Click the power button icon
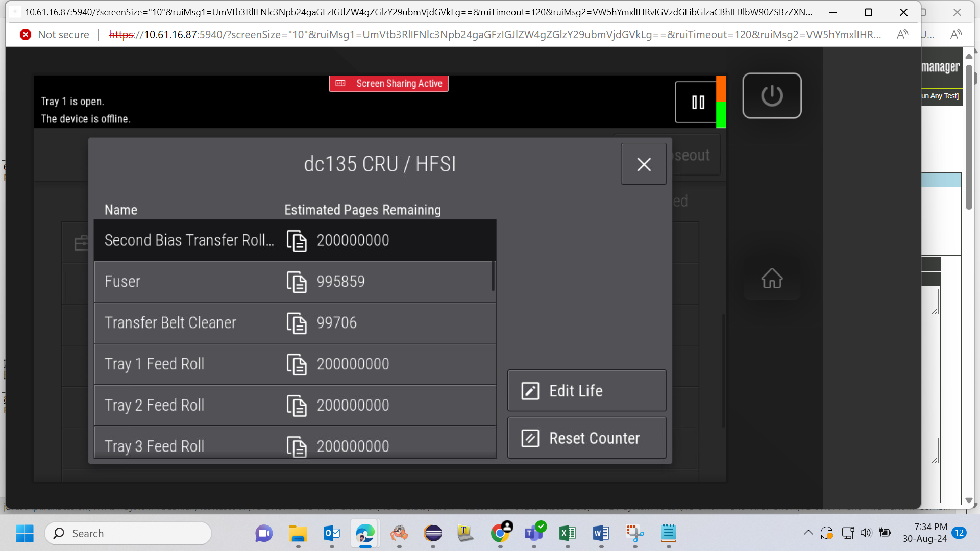980x551 pixels. click(772, 96)
